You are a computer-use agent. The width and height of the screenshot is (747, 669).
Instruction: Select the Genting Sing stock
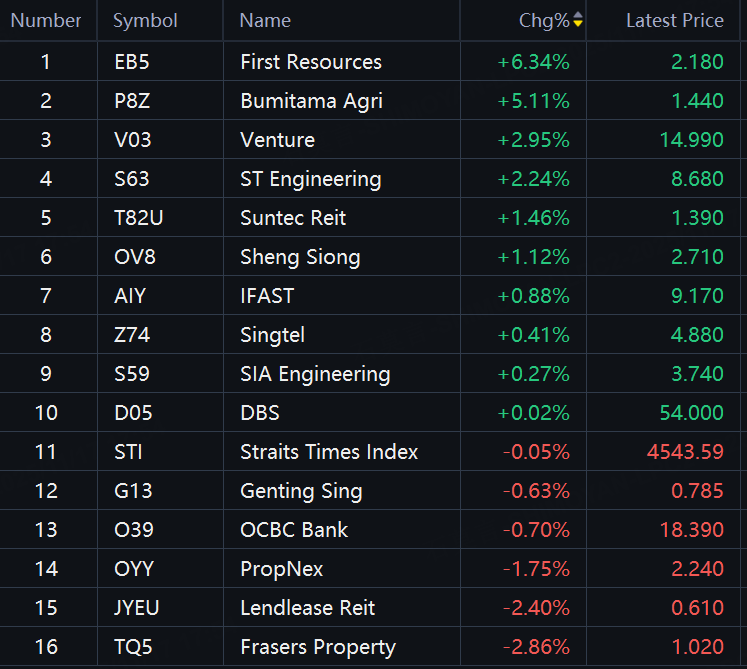301,491
